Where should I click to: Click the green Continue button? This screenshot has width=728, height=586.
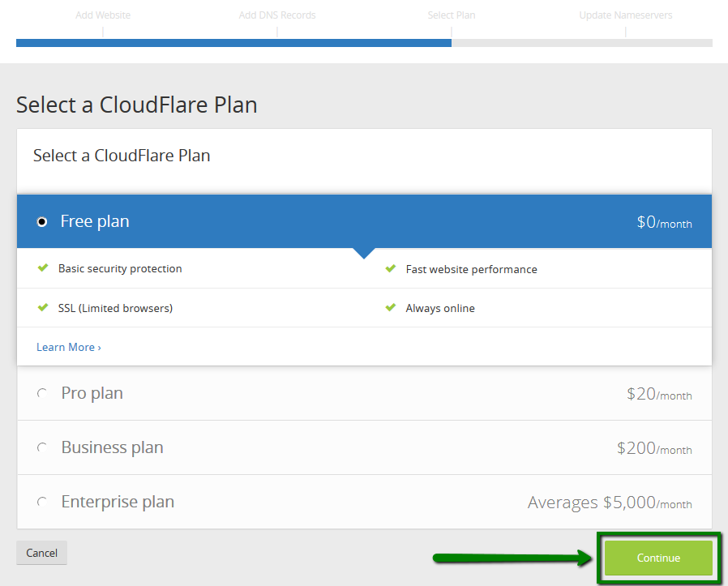(658, 558)
